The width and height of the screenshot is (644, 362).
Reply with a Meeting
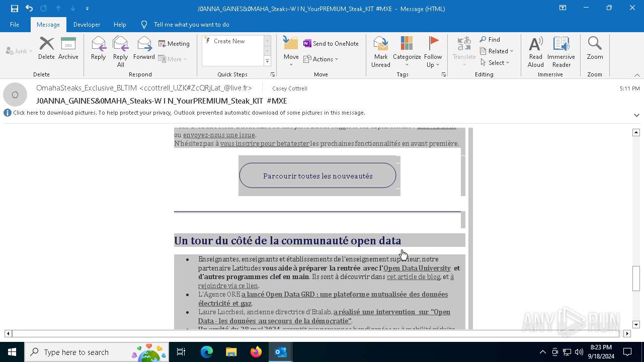tap(174, 44)
